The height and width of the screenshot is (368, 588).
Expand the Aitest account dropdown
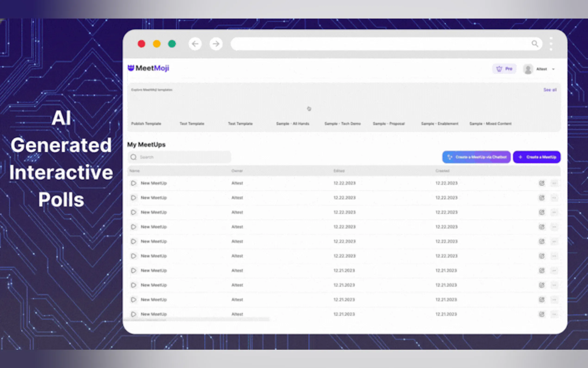pos(553,69)
